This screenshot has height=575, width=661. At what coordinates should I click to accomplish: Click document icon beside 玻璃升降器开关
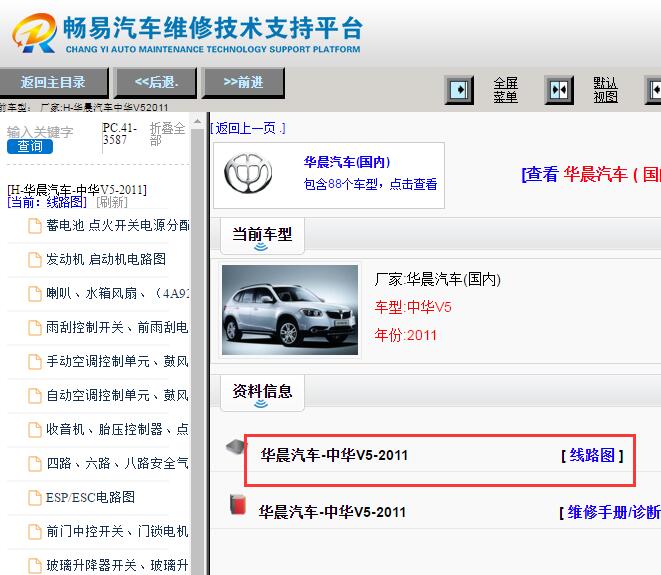pos(35,565)
